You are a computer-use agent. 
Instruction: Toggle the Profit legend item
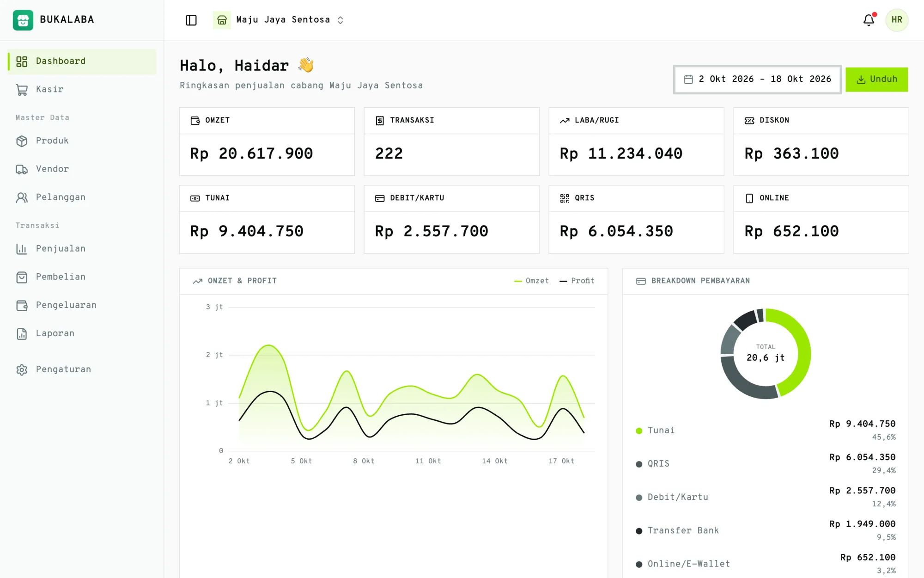(x=577, y=281)
